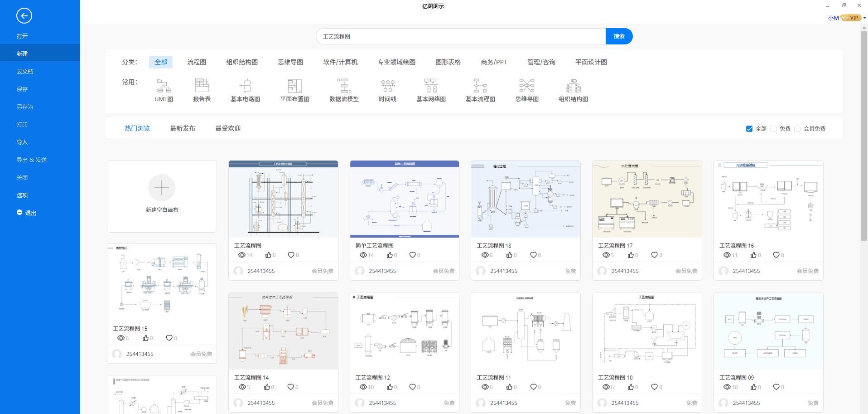The height and width of the screenshot is (414, 868).
Task: Click the 搜索 button
Action: click(619, 36)
